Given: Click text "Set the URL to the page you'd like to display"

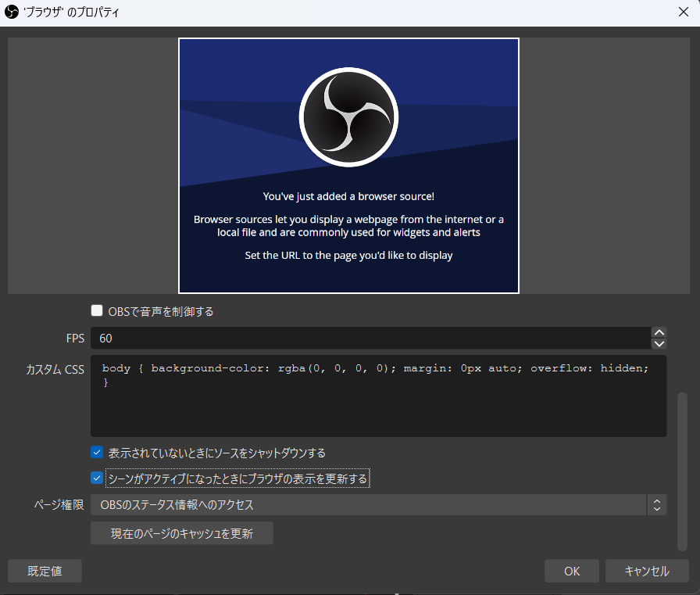Looking at the screenshot, I should pos(348,255).
